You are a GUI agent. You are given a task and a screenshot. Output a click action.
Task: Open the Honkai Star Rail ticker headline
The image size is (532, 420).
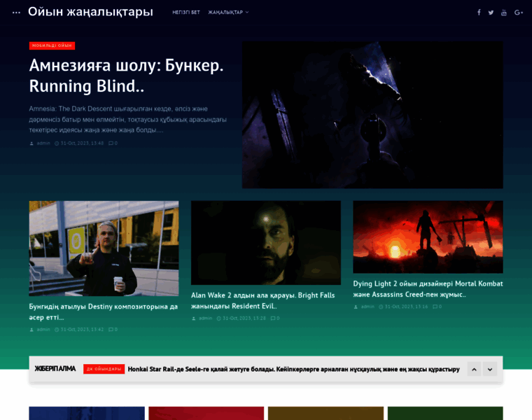(x=293, y=369)
